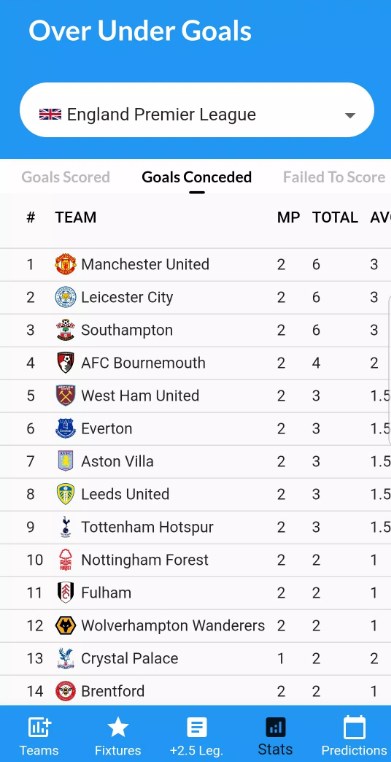Open the England Premier League selector
The image size is (391, 762).
[197, 109]
